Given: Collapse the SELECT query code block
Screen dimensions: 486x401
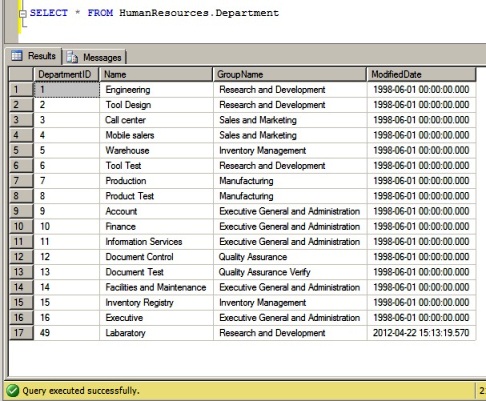Looking at the screenshot, I should 23,14.
